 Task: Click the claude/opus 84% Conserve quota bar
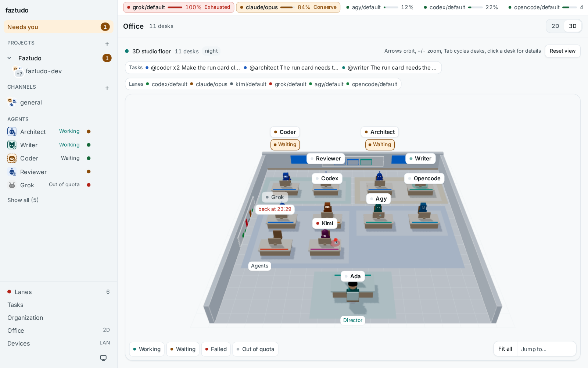(288, 7)
